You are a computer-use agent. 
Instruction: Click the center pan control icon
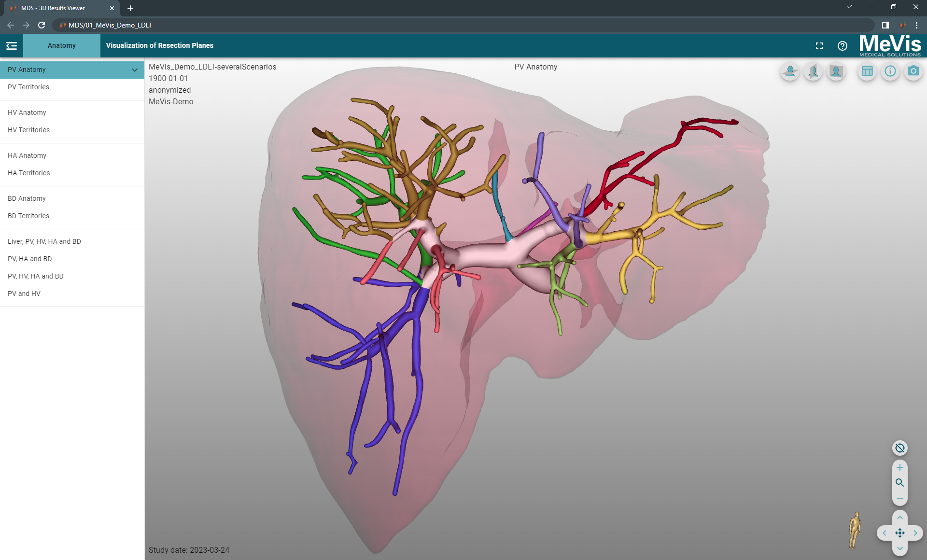pyautogui.click(x=900, y=533)
